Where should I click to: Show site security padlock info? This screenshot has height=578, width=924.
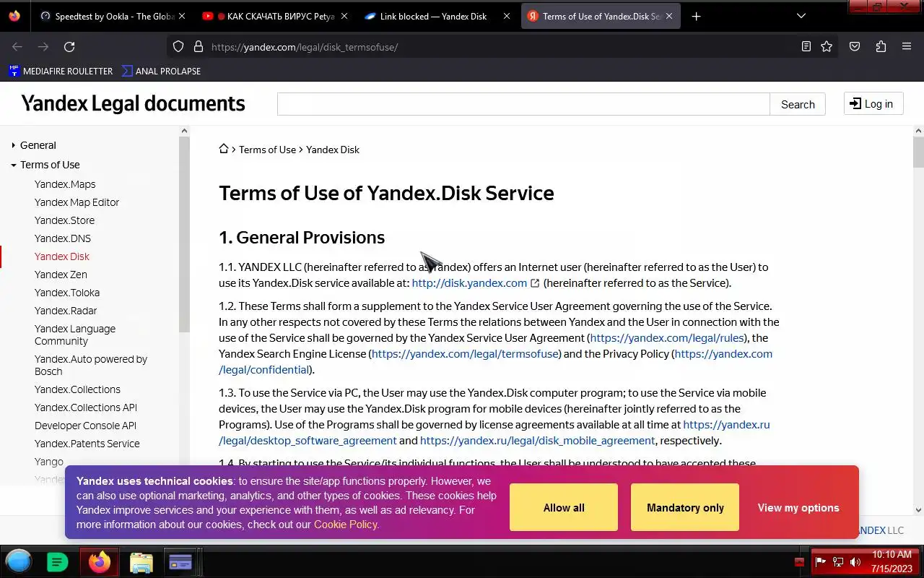[198, 47]
